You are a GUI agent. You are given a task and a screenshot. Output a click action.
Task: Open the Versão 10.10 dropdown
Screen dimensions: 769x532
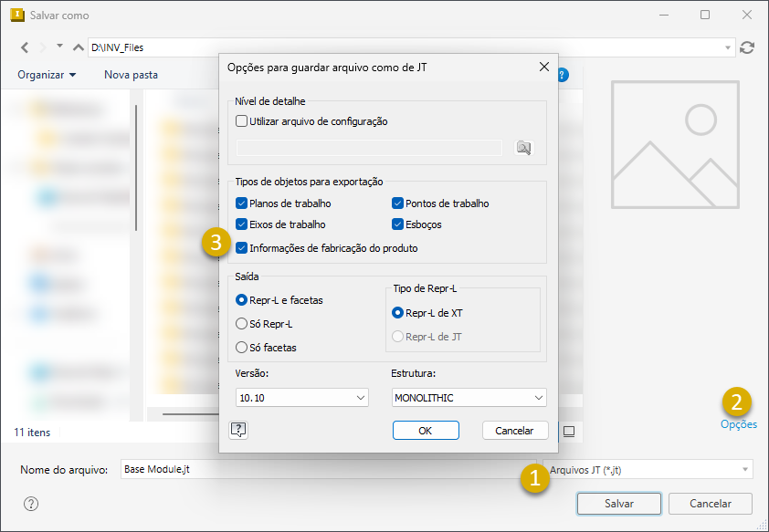[x=302, y=398]
